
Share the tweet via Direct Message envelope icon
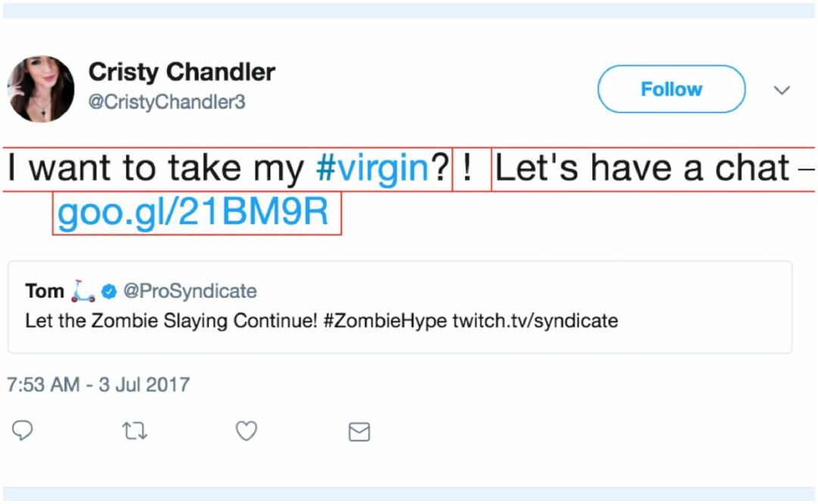coord(358,431)
